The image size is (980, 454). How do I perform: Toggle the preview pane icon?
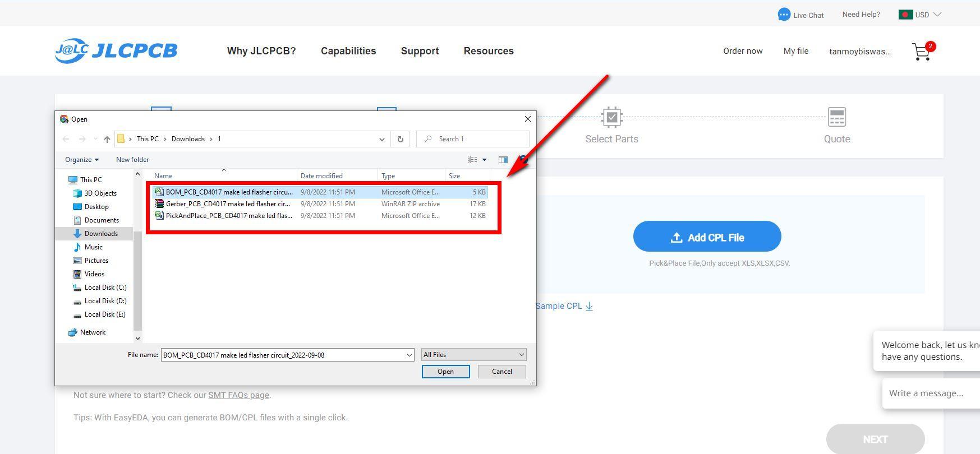tap(503, 160)
